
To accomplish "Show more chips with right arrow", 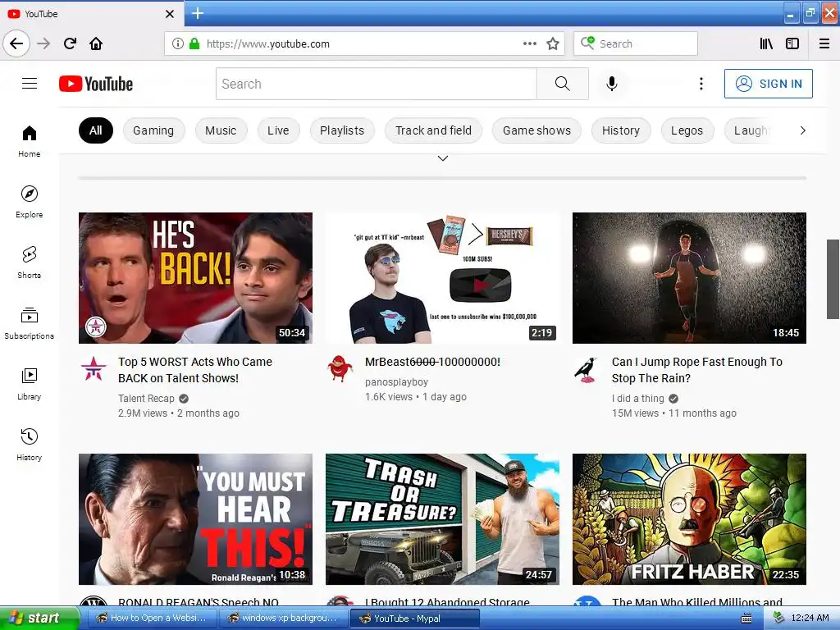I will [802, 130].
